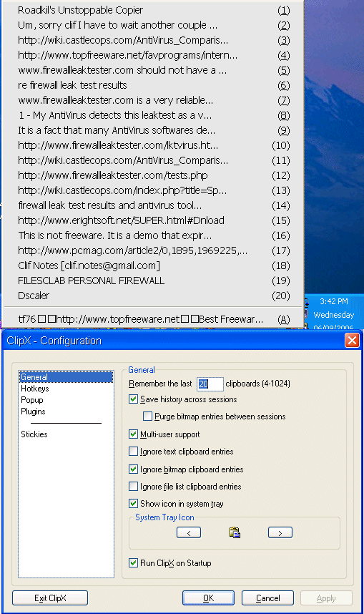Select 're firewall leak test results' entry
The image size is (364, 614).
coord(154,85)
